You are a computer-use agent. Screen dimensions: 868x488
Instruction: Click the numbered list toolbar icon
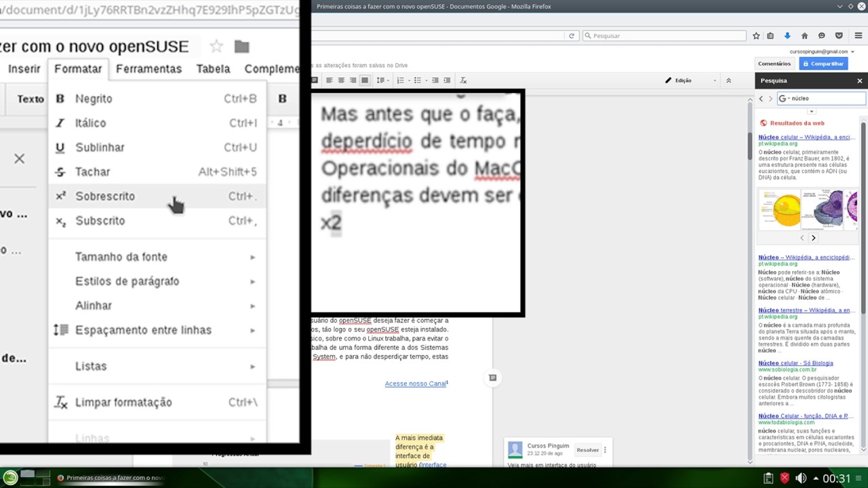[x=401, y=80]
